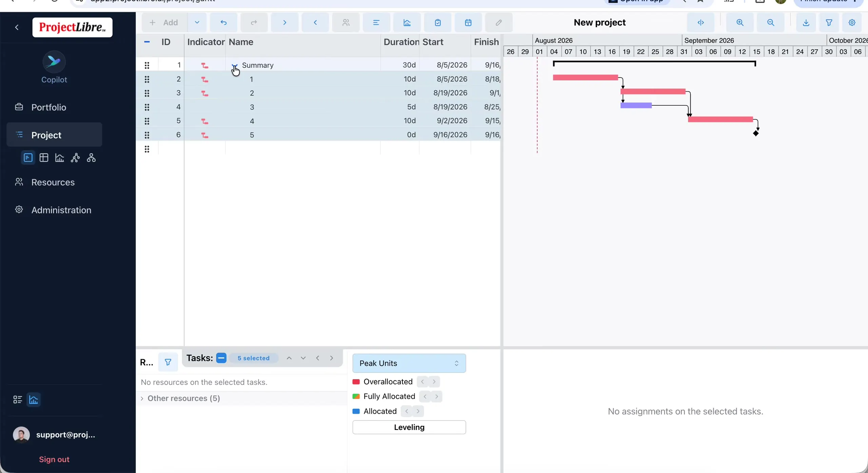Toggle the selected tasks checkbox beside Tasks
Viewport: 868px width, 473px height.
[221, 358]
